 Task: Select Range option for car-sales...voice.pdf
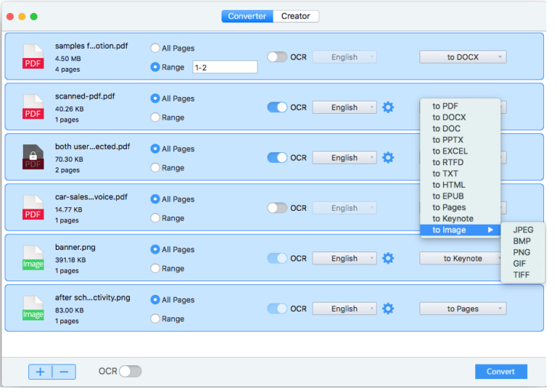pyautogui.click(x=155, y=218)
